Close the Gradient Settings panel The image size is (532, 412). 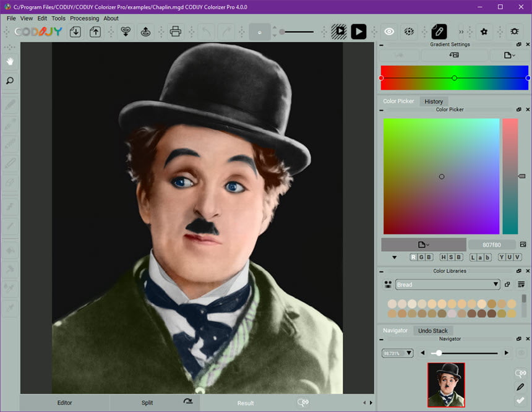tap(528, 45)
